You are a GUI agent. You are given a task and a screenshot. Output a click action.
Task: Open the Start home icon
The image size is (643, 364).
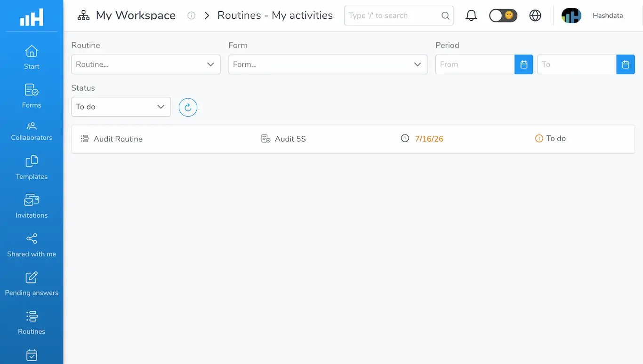(32, 51)
